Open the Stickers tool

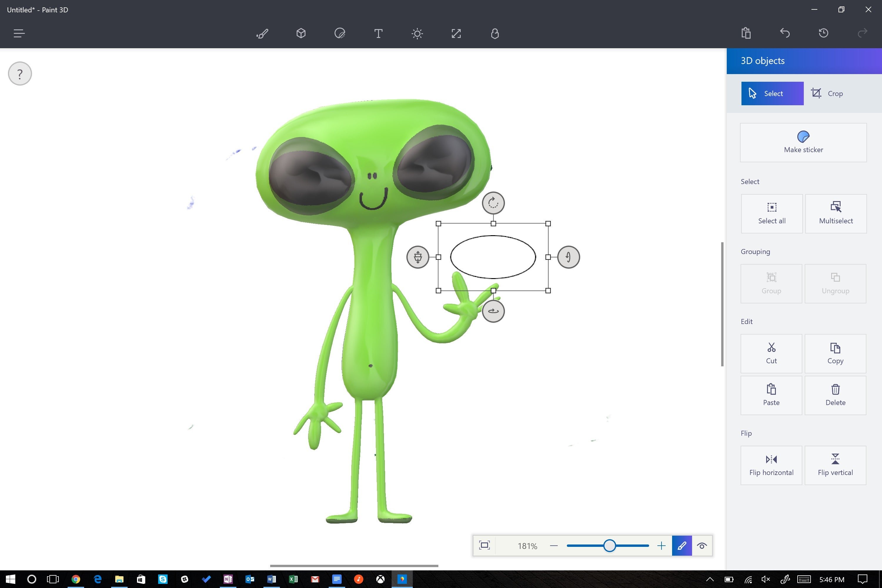[x=340, y=34]
